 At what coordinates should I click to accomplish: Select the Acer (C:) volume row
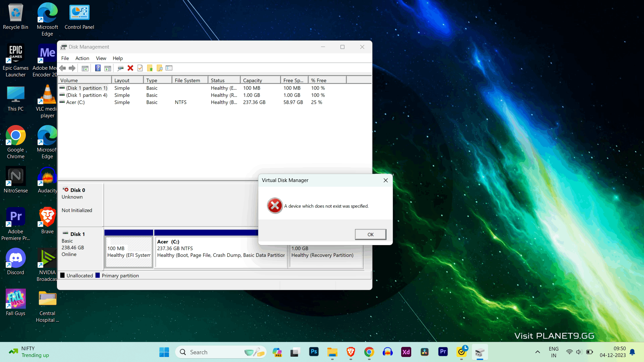(x=75, y=102)
